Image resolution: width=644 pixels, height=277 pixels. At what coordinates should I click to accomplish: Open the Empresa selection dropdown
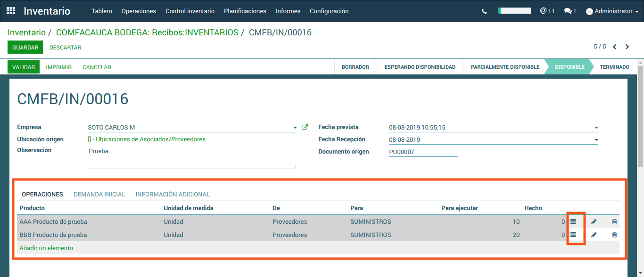click(x=295, y=127)
